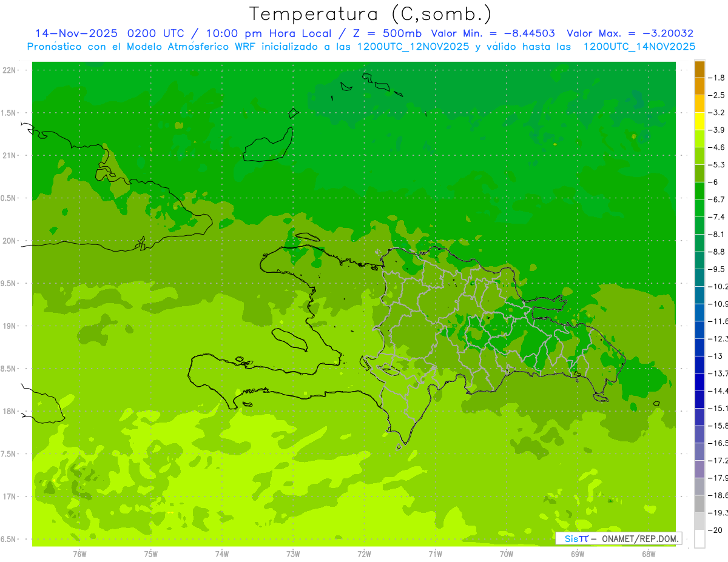Click the '-6.7' legend value
This screenshot has width=728, height=562.
click(x=717, y=199)
